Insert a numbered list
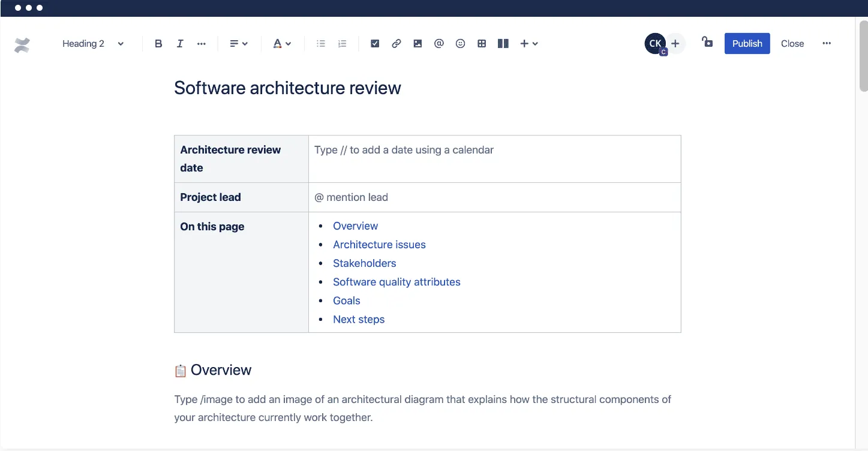868x451 pixels. coord(342,44)
